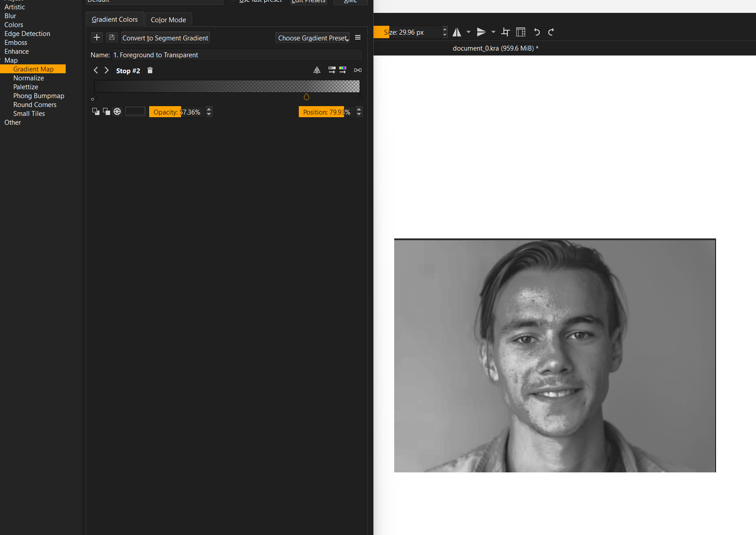Viewport: 756px width, 535px height.
Task: Set stop color type to background
Action: click(x=107, y=111)
